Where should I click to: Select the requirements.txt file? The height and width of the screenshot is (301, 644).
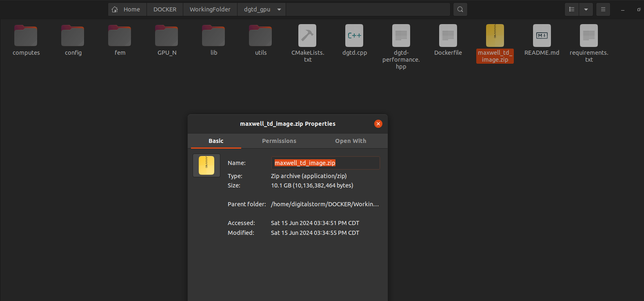[588, 36]
